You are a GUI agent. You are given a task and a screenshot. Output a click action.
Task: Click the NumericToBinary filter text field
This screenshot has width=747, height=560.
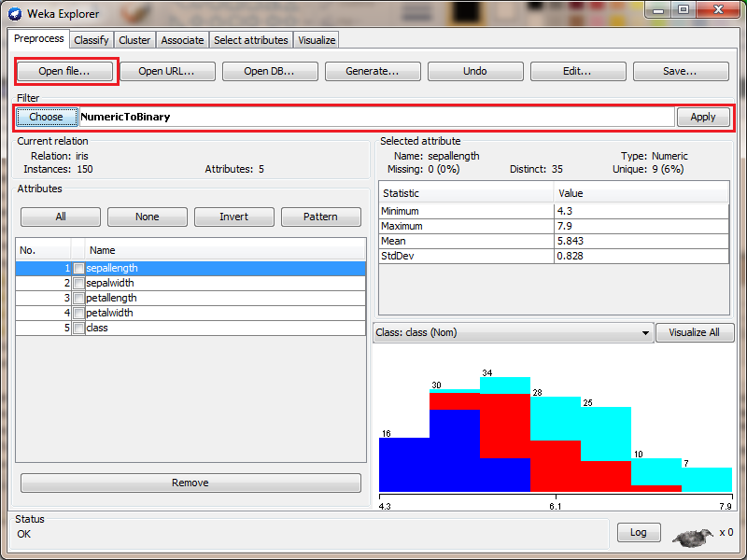[x=375, y=117]
